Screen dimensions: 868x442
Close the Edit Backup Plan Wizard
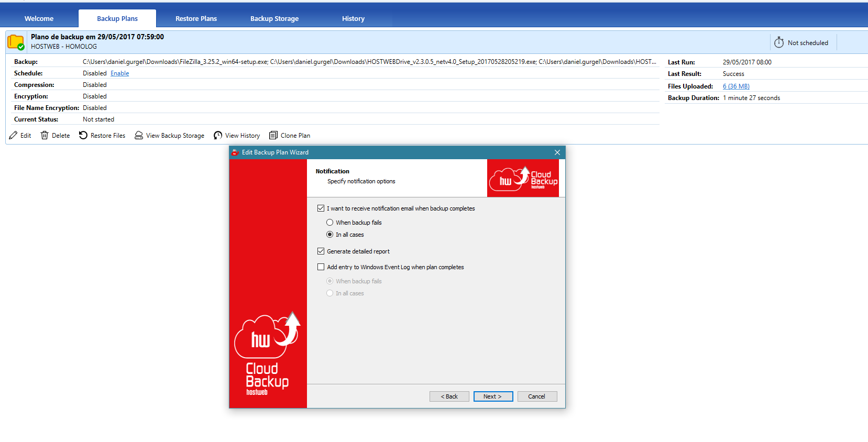[x=557, y=152]
